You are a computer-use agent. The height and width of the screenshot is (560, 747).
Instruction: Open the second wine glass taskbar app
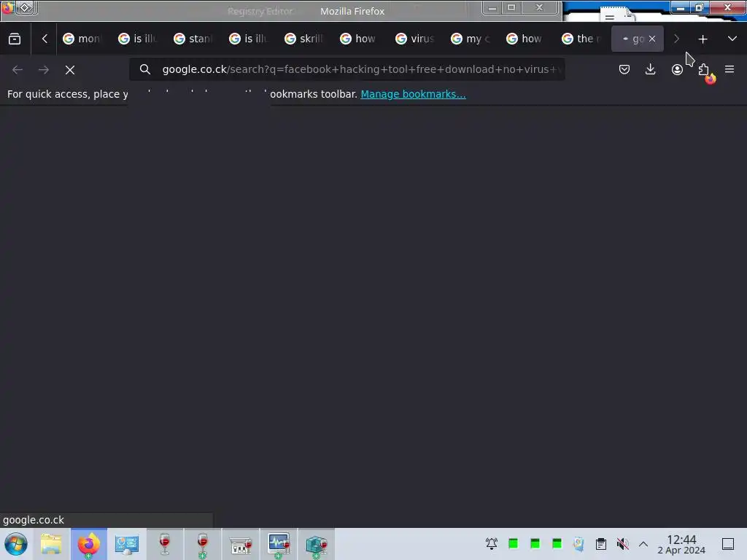tap(203, 544)
